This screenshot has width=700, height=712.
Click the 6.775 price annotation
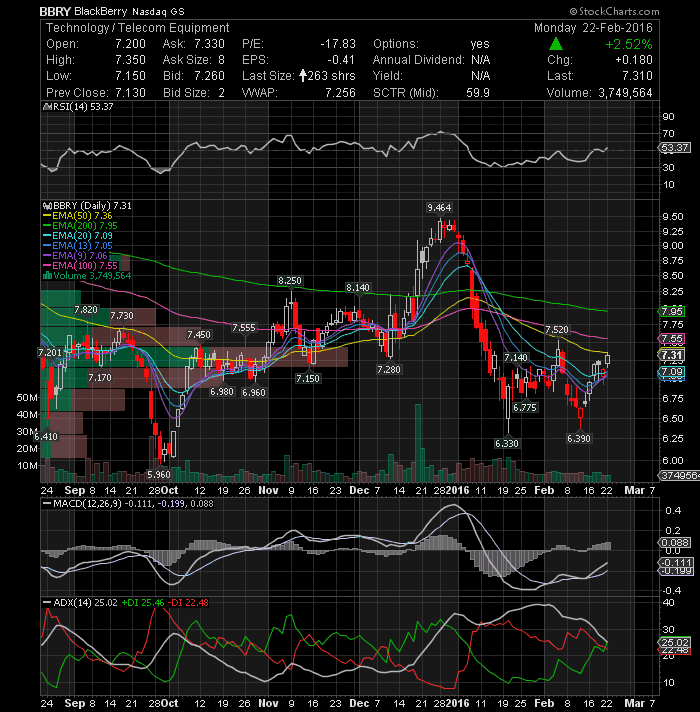(x=525, y=407)
